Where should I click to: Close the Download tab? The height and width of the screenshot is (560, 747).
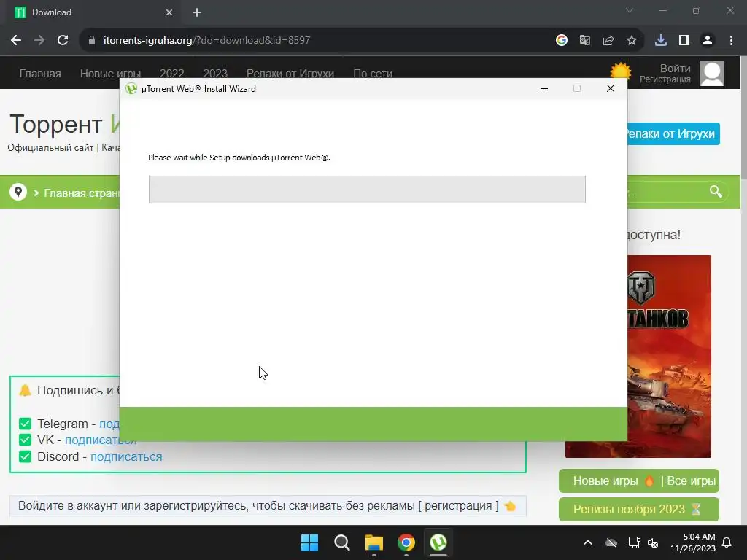(169, 12)
